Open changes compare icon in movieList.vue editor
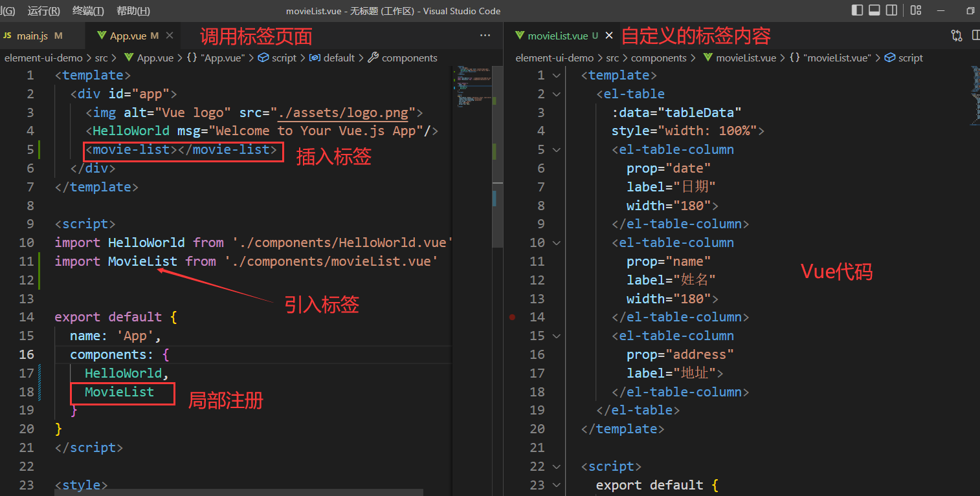Screen dimensions: 980x496 pos(957,36)
